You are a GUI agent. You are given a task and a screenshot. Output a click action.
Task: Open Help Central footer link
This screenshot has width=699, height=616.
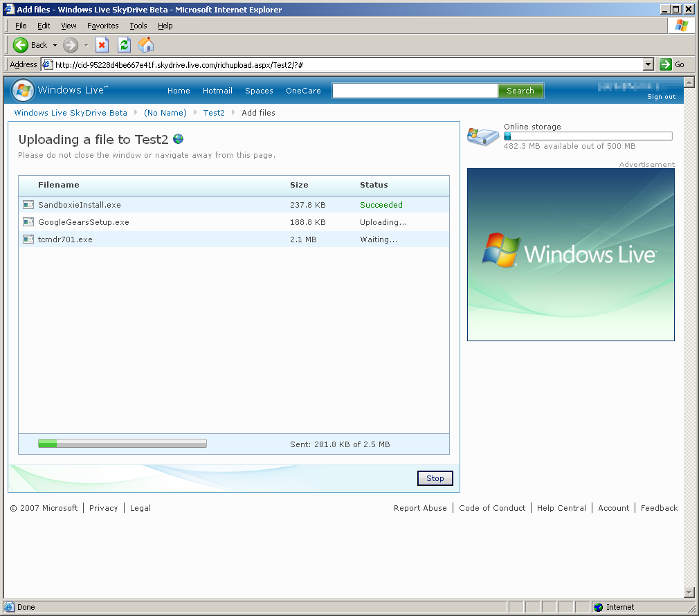click(561, 508)
